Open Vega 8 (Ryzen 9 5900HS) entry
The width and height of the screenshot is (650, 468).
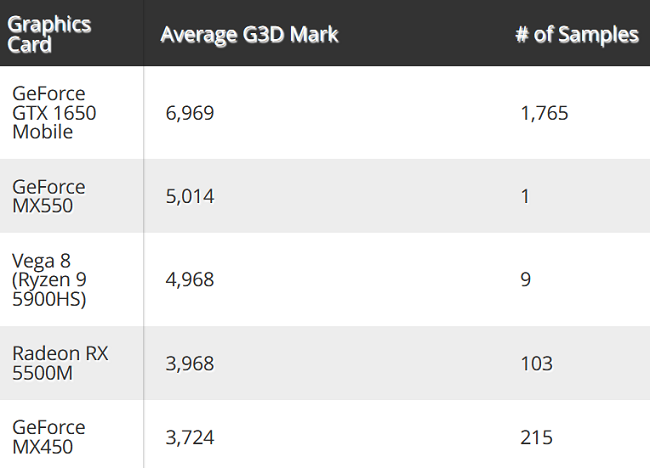click(49, 280)
